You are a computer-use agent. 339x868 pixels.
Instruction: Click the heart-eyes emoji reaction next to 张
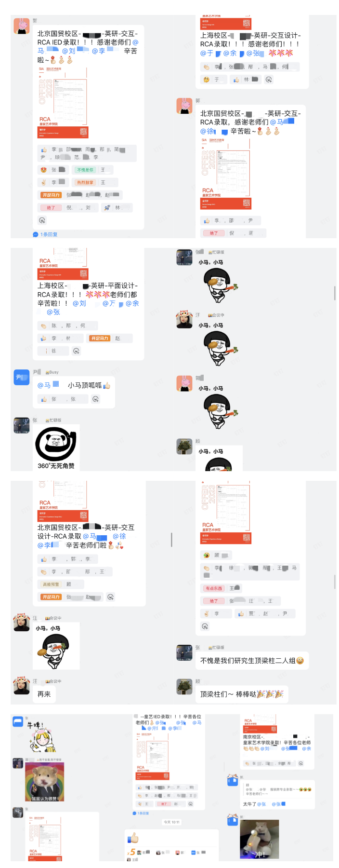click(x=43, y=170)
